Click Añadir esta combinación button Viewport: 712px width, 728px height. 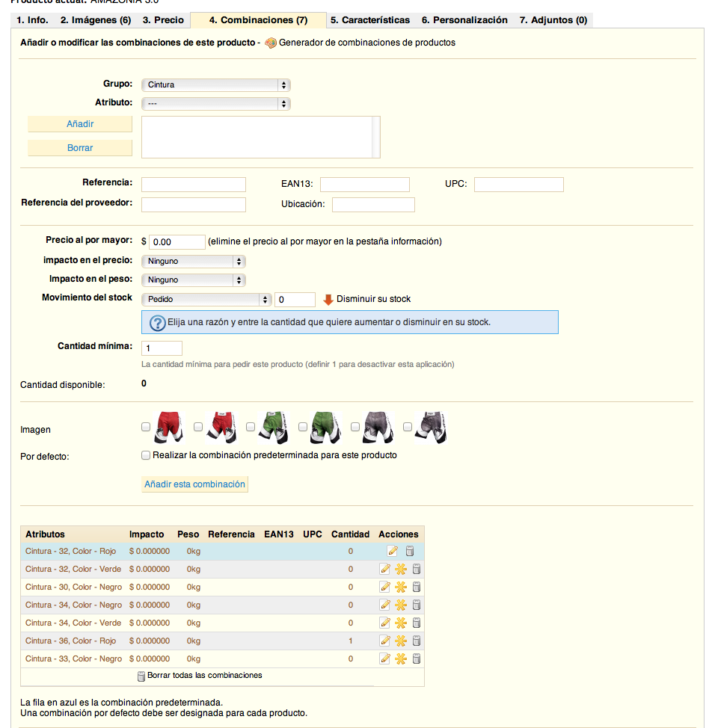click(x=194, y=484)
